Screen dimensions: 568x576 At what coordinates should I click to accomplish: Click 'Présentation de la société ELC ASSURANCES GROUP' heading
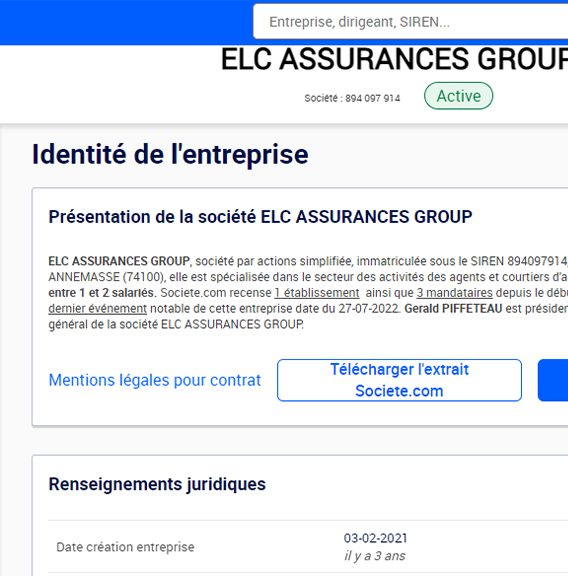(260, 217)
